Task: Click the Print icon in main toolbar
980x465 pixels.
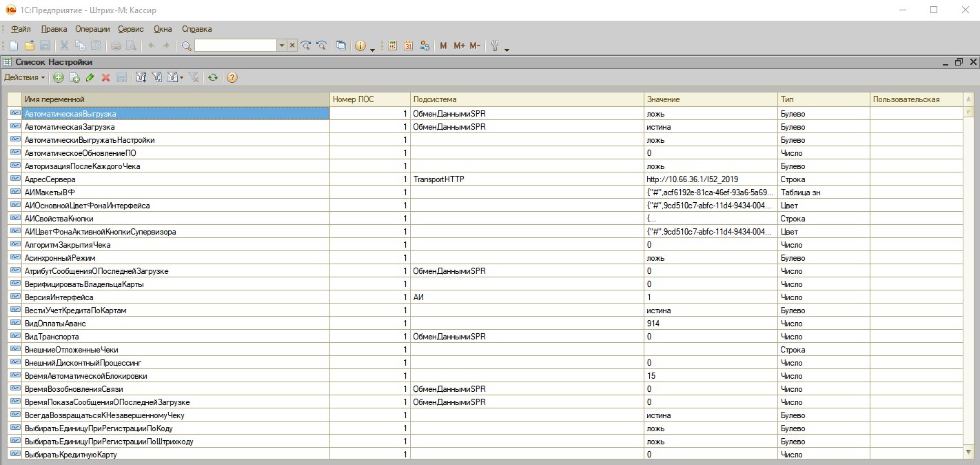Action: tap(116, 46)
